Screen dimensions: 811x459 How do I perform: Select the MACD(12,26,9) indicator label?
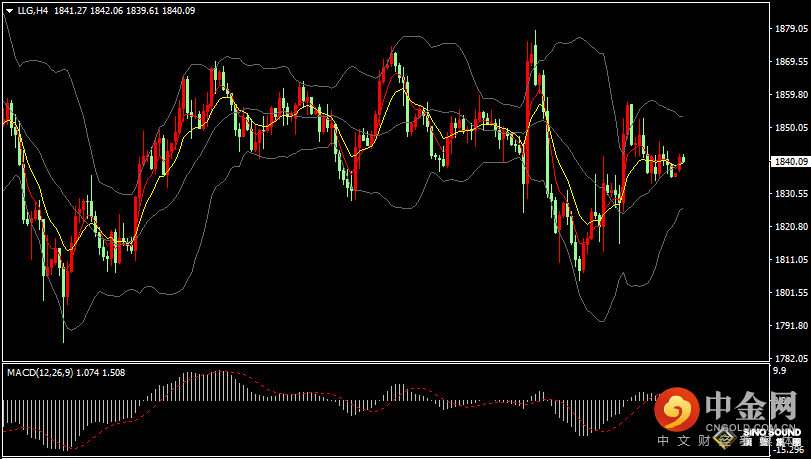point(40,373)
